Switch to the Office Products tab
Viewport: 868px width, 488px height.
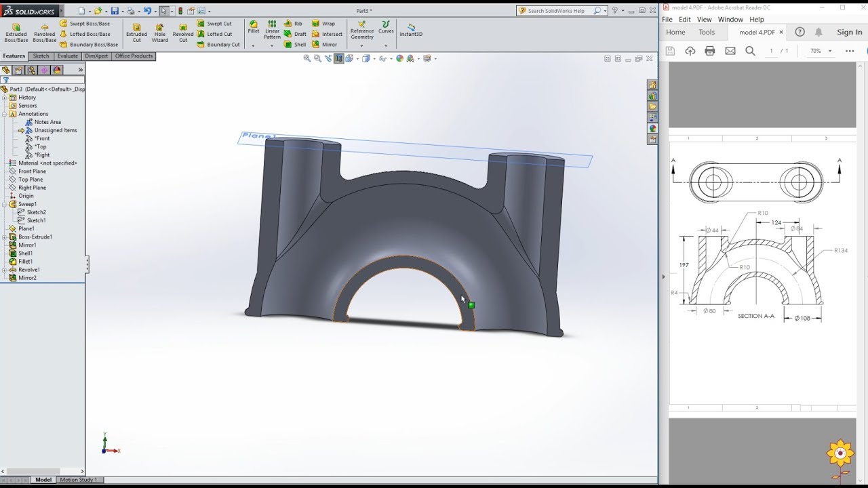point(134,56)
